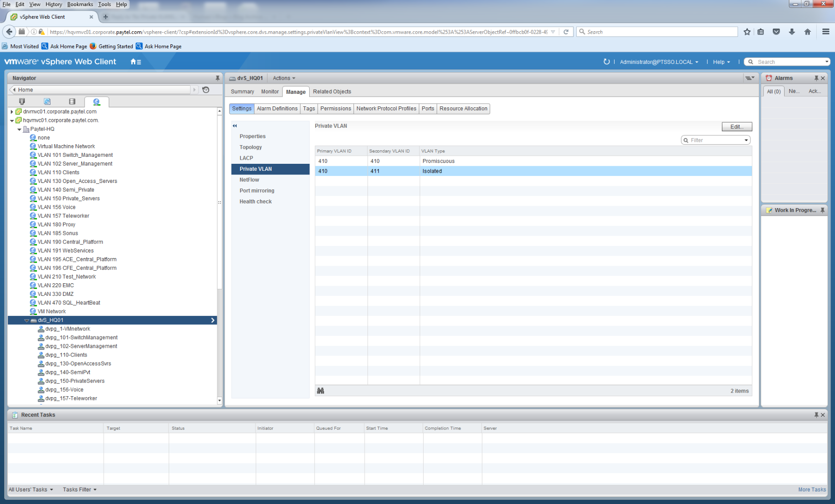Collapse the settings side menu
Viewport: 835px width, 504px height.
[235, 126]
